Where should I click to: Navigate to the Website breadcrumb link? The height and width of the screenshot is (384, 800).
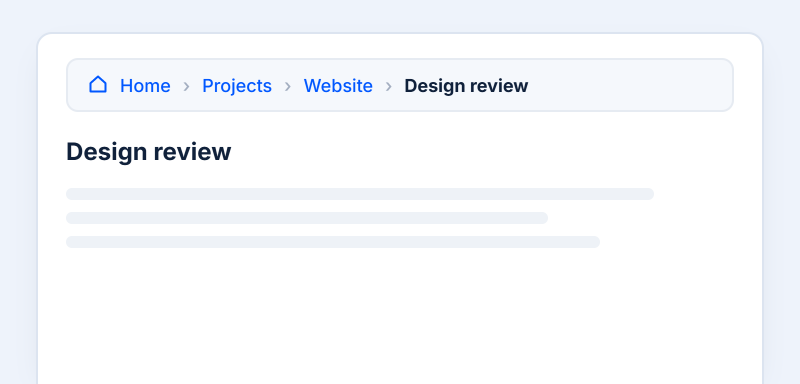[x=338, y=86]
